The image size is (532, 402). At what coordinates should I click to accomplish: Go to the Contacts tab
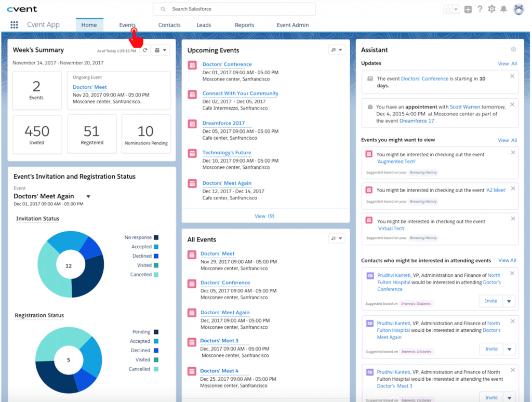coord(169,25)
